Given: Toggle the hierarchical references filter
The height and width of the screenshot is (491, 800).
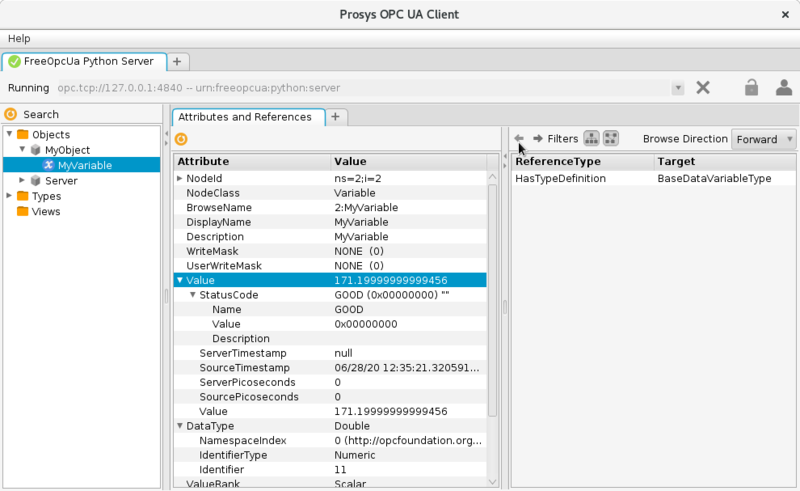Looking at the screenshot, I should (591, 139).
